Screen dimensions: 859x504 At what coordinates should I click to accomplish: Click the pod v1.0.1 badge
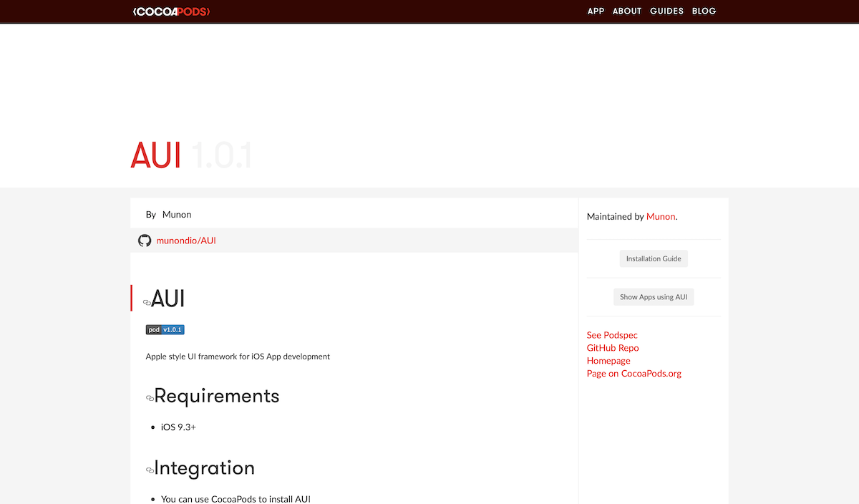pos(165,330)
